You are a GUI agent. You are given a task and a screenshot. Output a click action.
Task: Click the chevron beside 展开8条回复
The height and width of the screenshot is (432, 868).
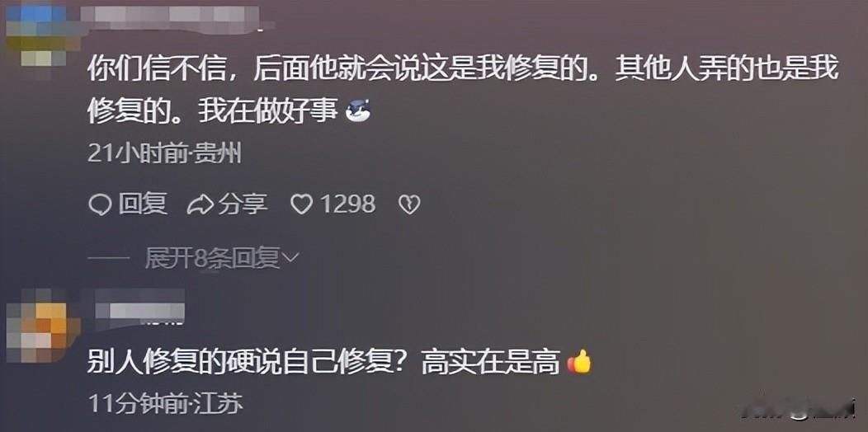pyautogui.click(x=290, y=258)
